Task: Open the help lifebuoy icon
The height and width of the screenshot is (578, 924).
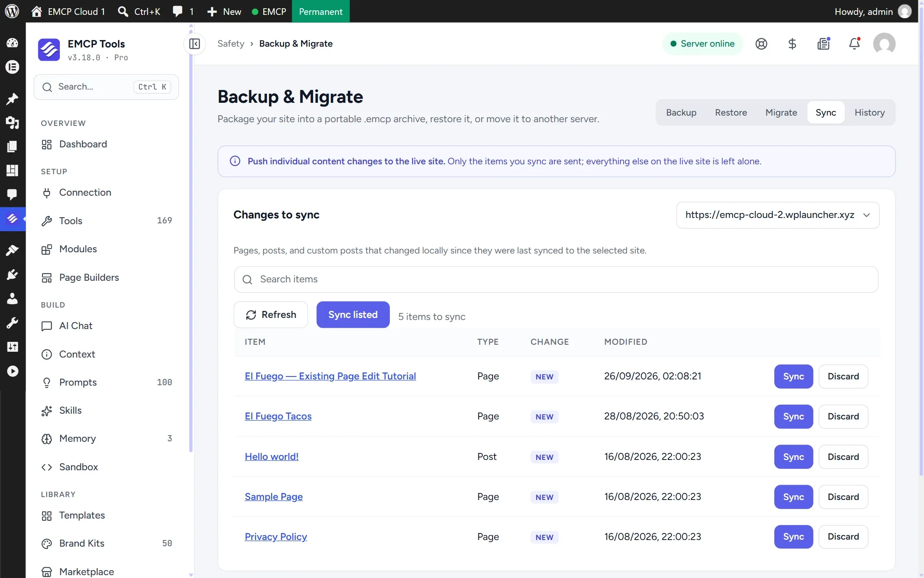Action: click(x=761, y=44)
